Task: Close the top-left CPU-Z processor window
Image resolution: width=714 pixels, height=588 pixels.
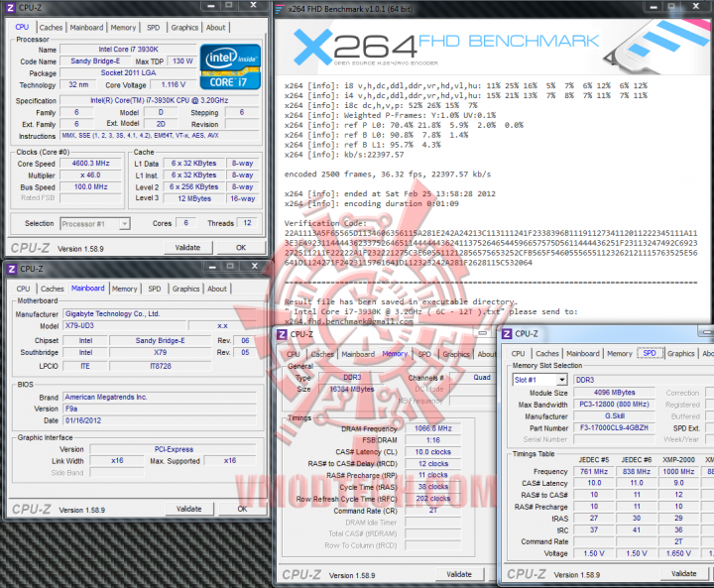Action: coord(253,6)
